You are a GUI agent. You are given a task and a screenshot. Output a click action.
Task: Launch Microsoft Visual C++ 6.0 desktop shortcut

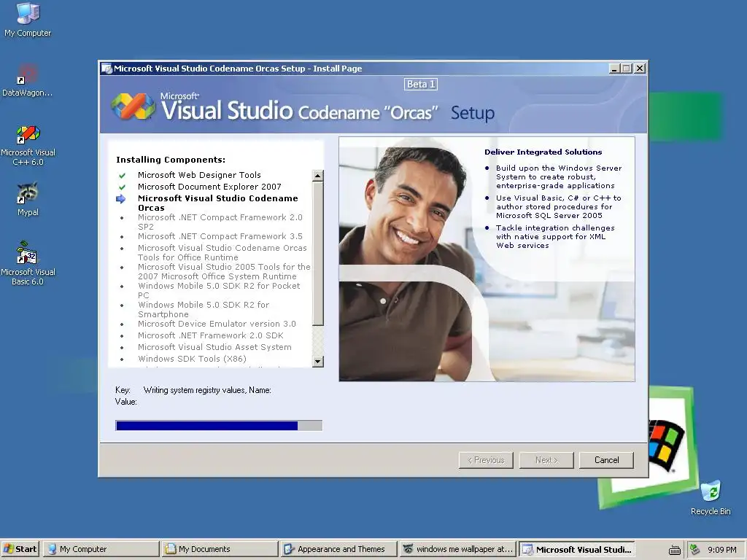(28, 145)
